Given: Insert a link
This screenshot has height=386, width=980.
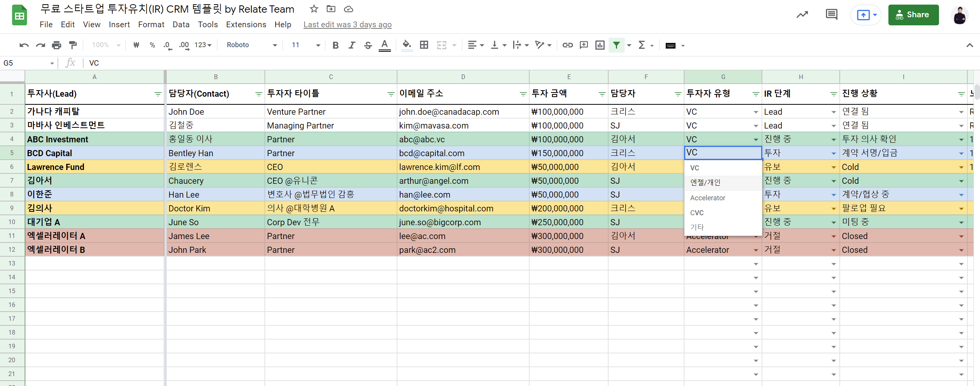Looking at the screenshot, I should 567,45.
